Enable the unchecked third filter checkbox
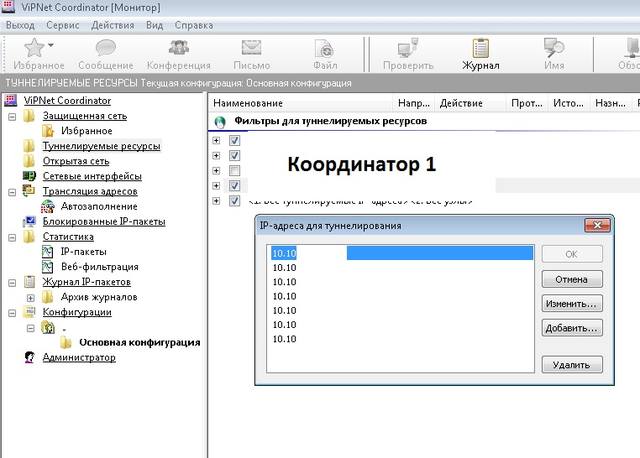Viewport: 640px width, 458px height. pos(234,171)
